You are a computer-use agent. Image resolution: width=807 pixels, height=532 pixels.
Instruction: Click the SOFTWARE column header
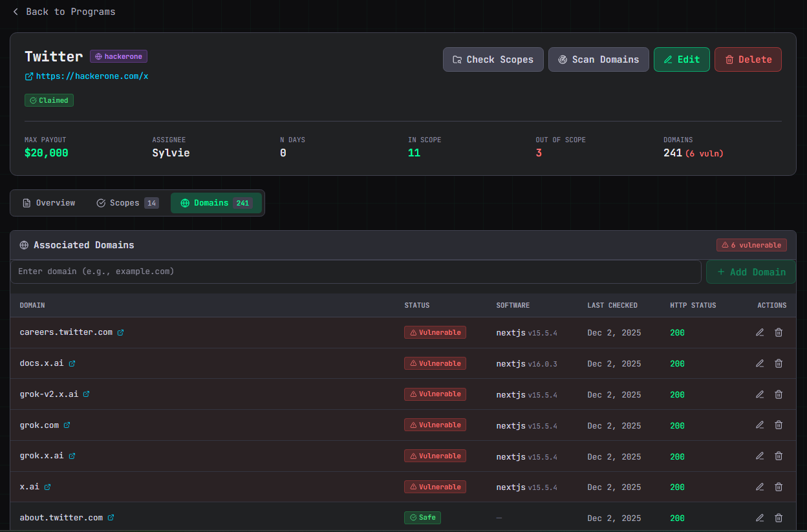pos(513,305)
